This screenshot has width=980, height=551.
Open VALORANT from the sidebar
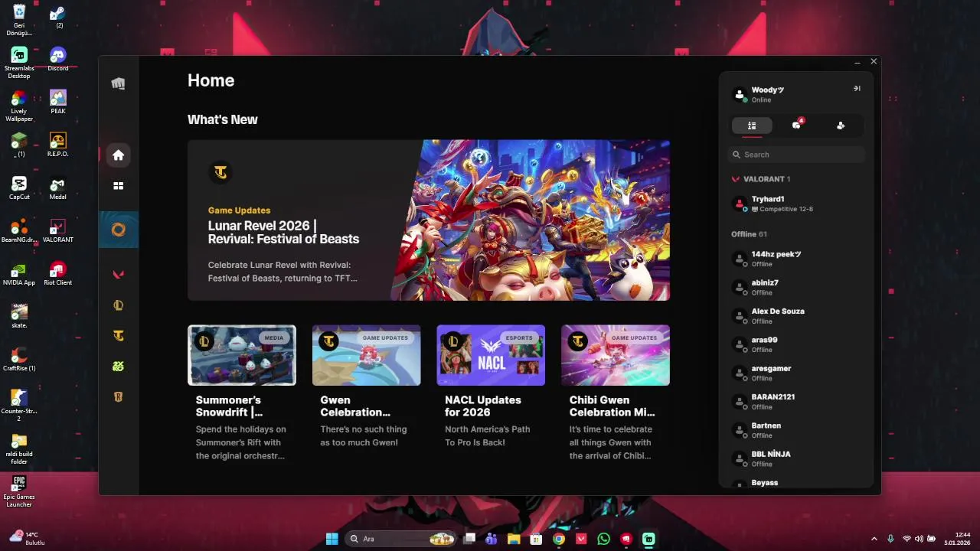[x=118, y=274]
